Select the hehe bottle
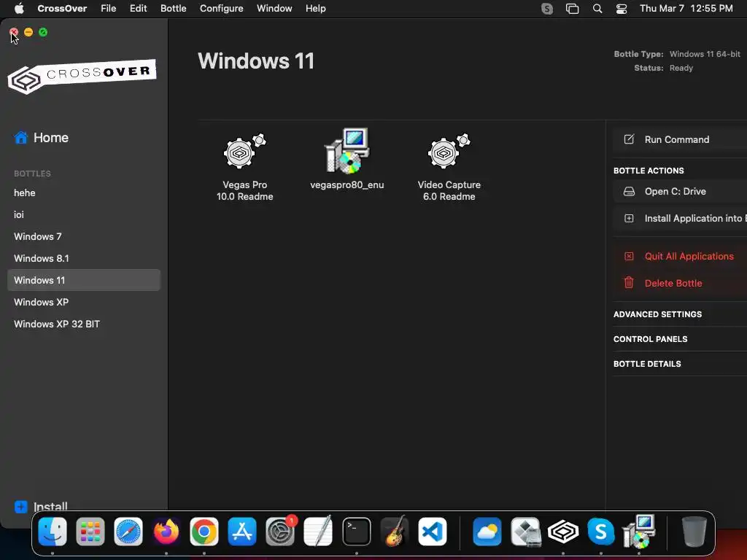747x560 pixels. tap(84, 192)
